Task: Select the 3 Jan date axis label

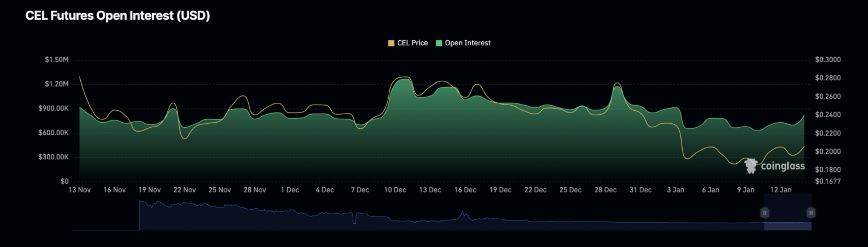Action: click(x=675, y=190)
